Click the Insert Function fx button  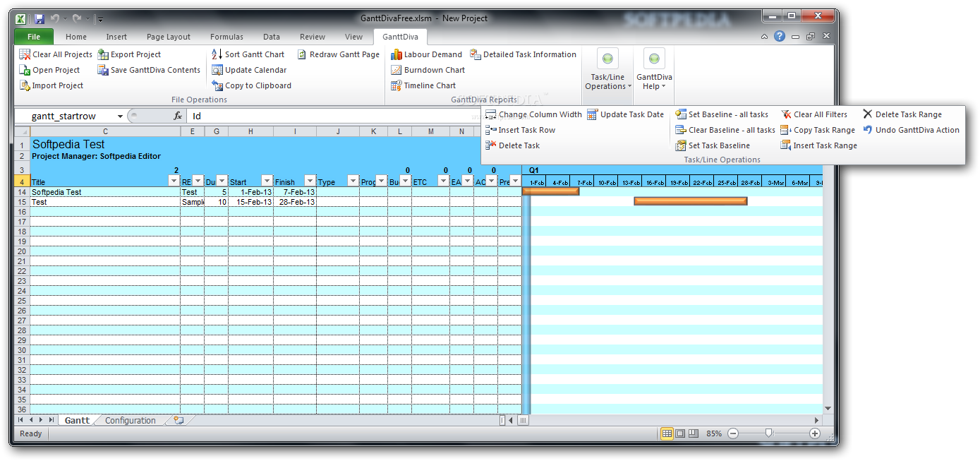(178, 116)
